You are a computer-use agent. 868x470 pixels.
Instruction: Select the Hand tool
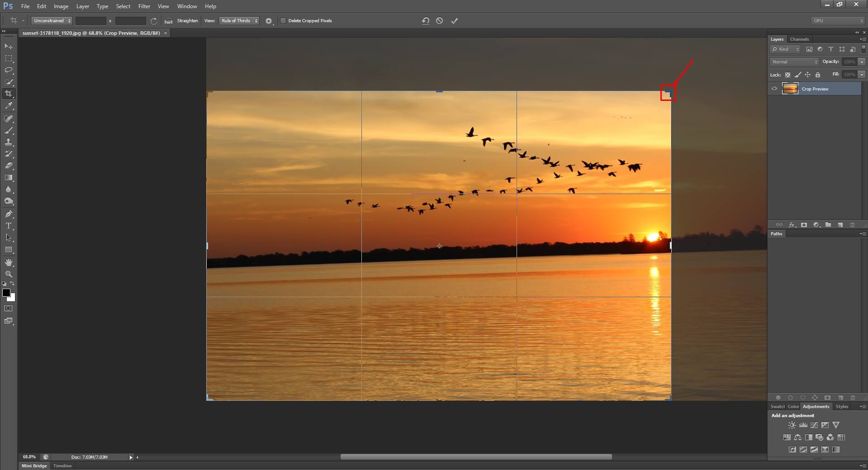(x=9, y=262)
